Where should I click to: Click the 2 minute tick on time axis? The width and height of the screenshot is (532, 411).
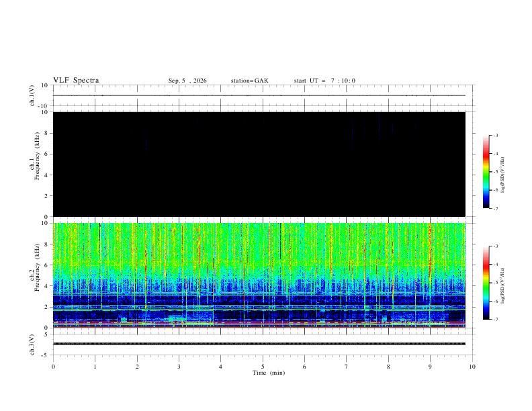(137, 367)
